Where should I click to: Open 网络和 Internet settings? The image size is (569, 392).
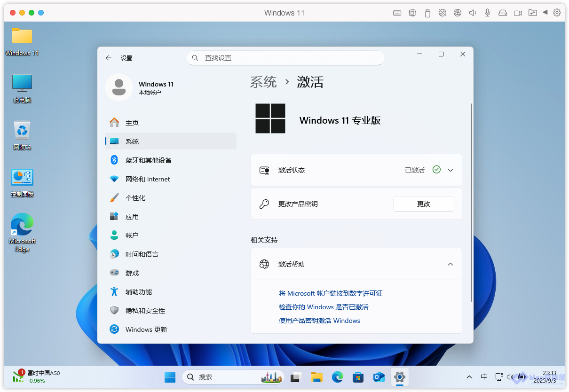click(x=170, y=179)
